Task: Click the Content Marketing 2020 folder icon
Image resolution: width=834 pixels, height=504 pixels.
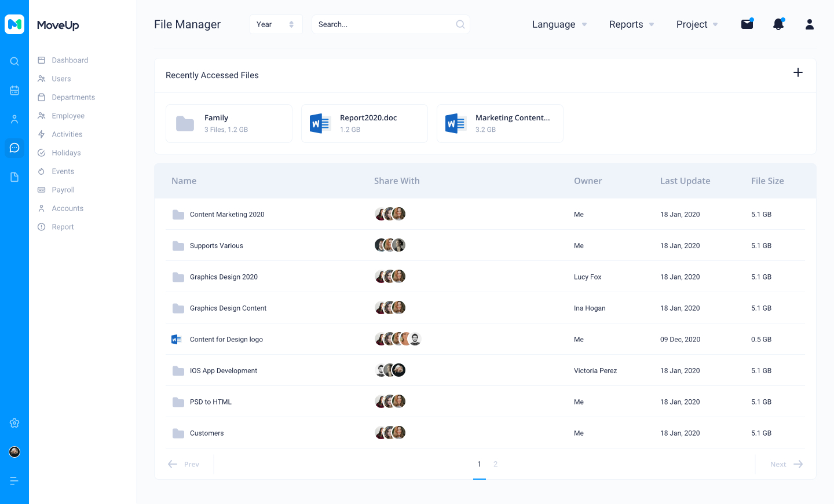Action: click(178, 215)
